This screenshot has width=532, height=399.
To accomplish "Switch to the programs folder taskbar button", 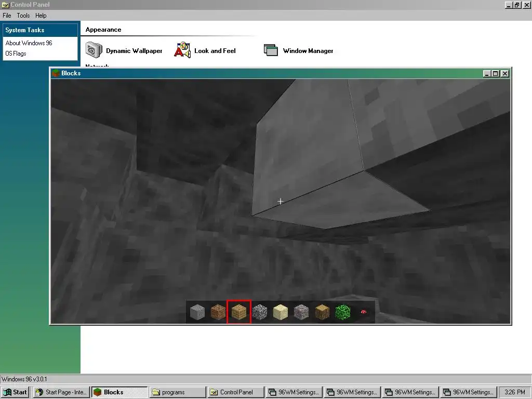I will [178, 392].
